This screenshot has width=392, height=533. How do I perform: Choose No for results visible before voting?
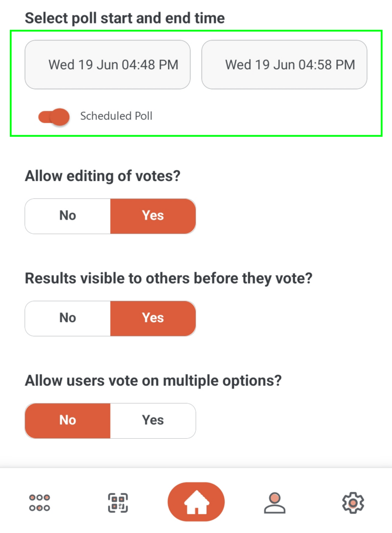coord(68,318)
